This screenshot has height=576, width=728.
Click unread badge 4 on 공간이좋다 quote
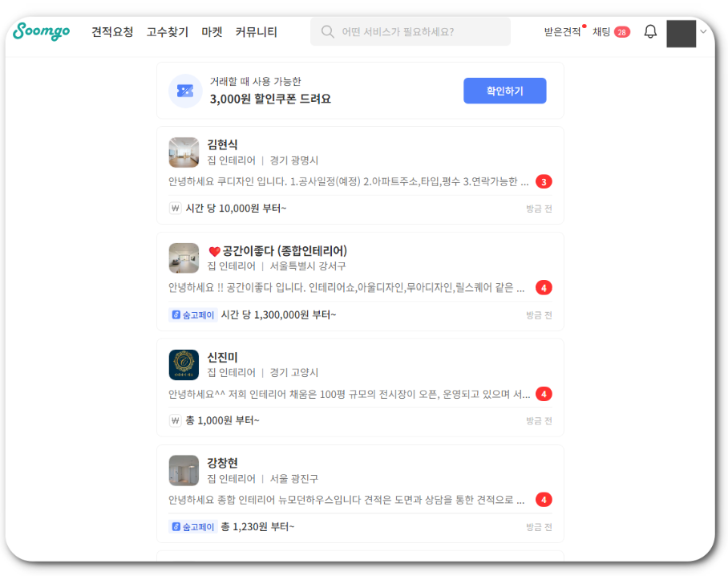(544, 287)
